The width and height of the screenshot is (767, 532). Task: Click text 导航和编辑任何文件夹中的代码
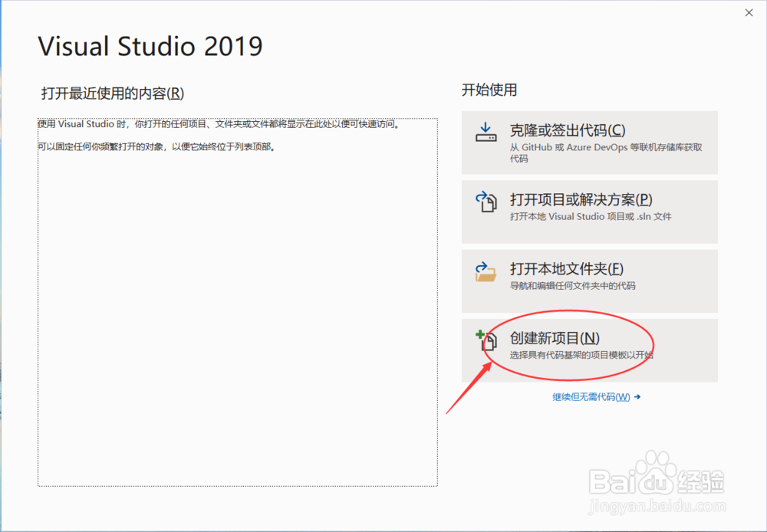(572, 286)
